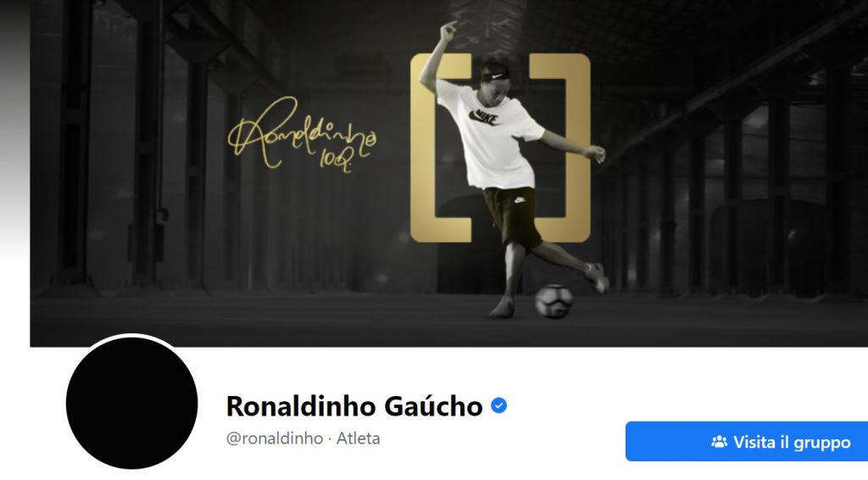Click the left gold bracket of the logo
The image size is (868, 480).
click(440, 148)
